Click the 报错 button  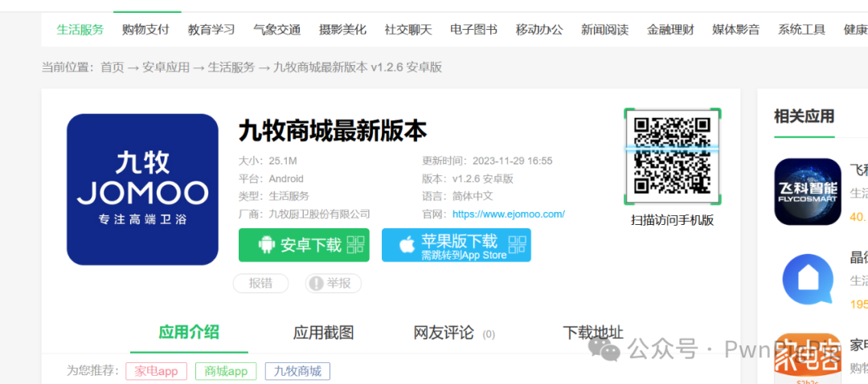coord(260,284)
